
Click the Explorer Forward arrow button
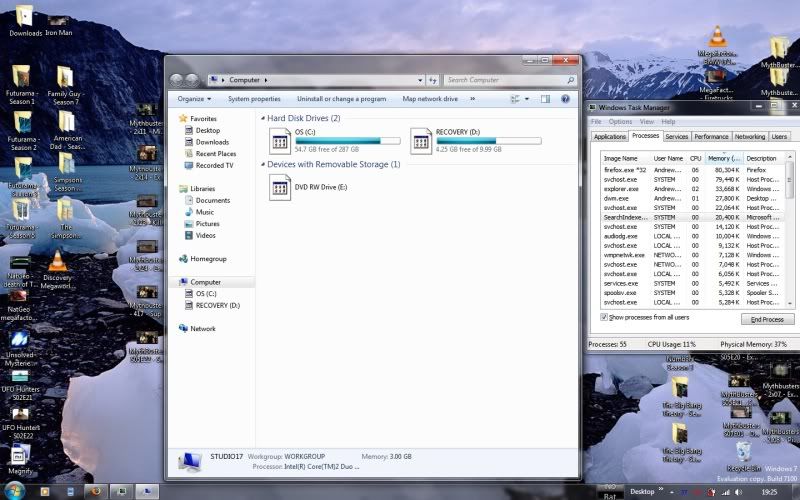192,80
